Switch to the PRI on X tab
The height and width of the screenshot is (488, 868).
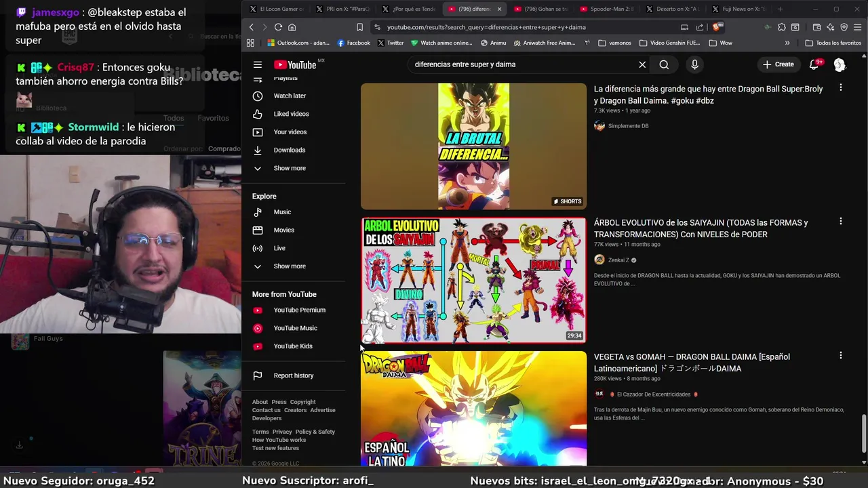click(x=342, y=9)
